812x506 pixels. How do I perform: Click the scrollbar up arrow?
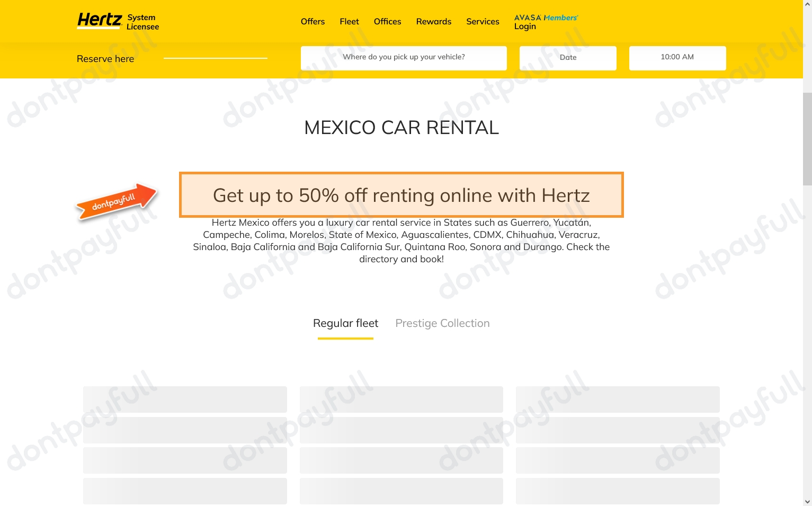tap(807, 4)
